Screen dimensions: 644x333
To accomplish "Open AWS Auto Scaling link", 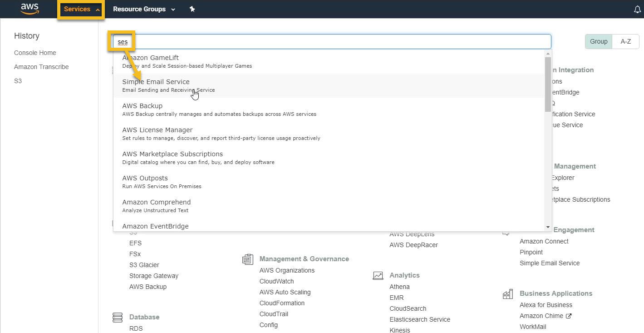I will (285, 292).
